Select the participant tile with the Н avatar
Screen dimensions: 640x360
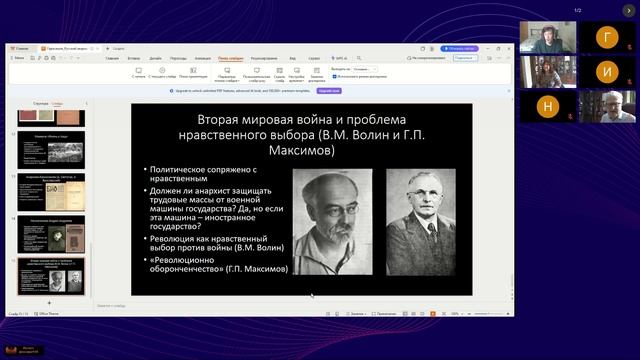548,107
